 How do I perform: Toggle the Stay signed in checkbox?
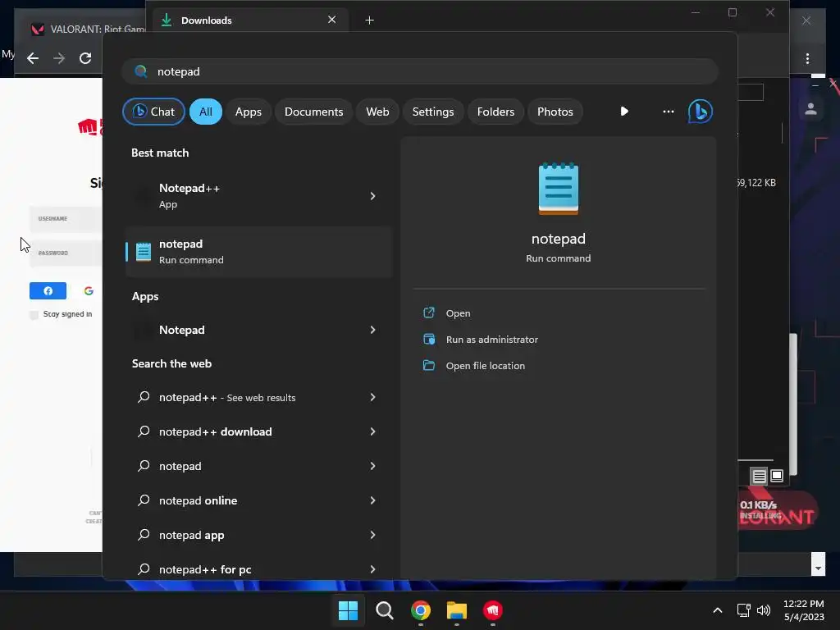click(34, 314)
